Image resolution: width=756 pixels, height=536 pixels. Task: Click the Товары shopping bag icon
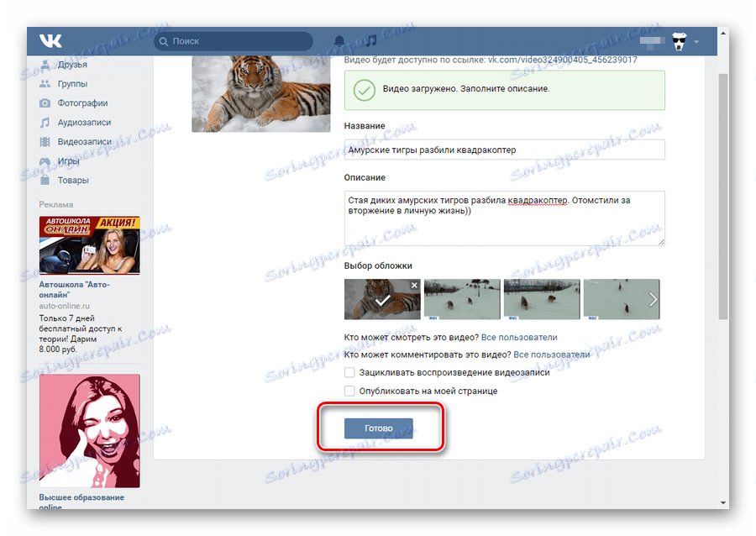point(45,180)
